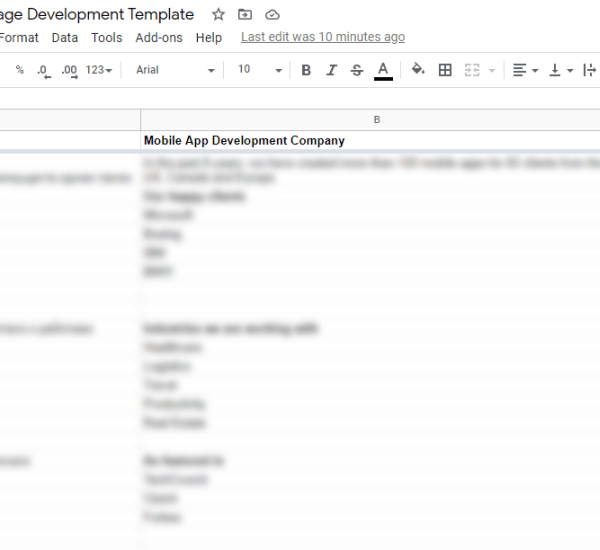Image resolution: width=600 pixels, height=550 pixels.
Task: Open the 123 number format dropdown
Action: coord(99,70)
